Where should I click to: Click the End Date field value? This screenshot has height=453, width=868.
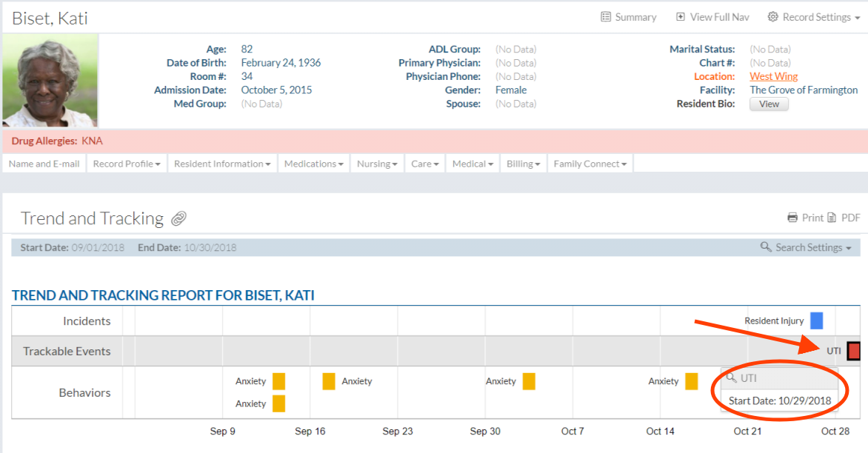(209, 247)
